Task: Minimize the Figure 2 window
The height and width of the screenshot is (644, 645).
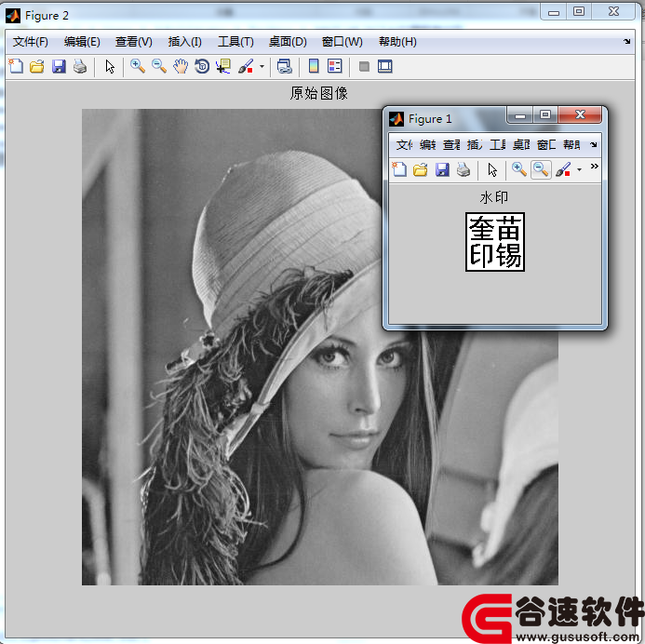Action: [x=554, y=12]
